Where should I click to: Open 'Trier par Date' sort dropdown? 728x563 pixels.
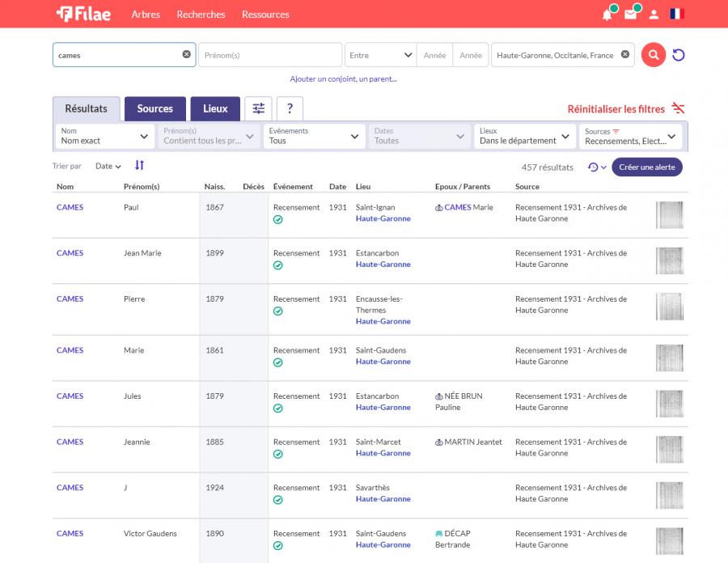pos(108,166)
